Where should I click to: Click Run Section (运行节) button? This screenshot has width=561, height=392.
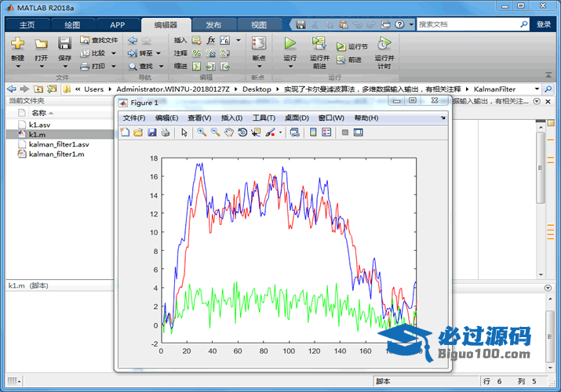pyautogui.click(x=352, y=46)
